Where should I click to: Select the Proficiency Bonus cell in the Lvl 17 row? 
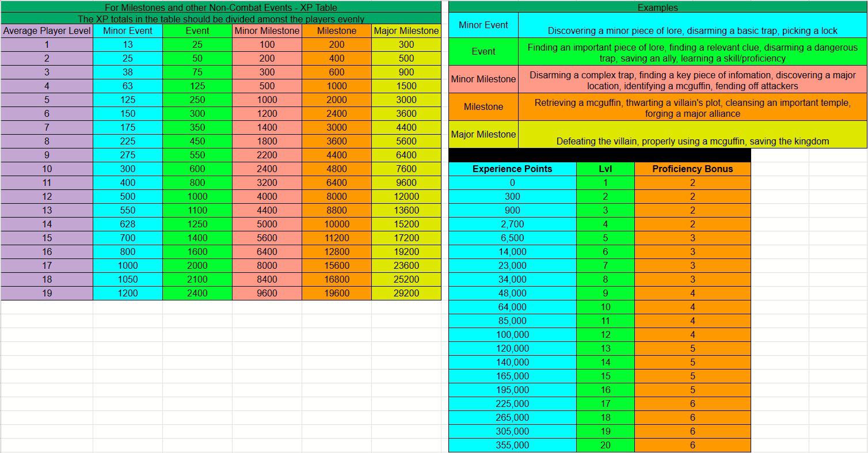pos(692,403)
